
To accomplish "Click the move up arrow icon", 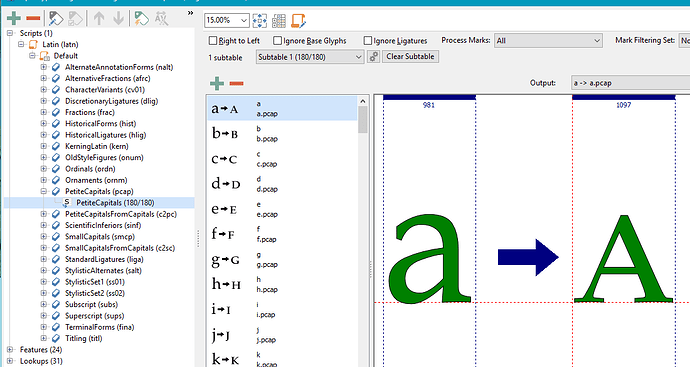I will pyautogui.click(x=99, y=18).
